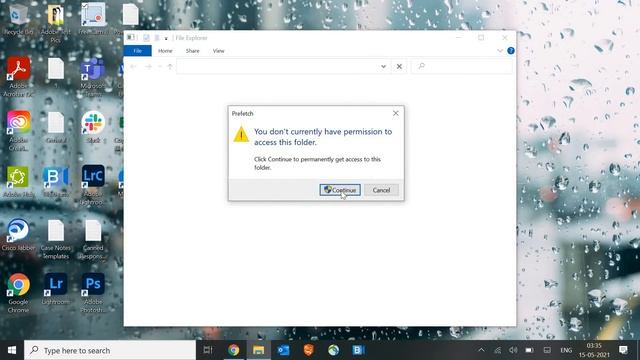The image size is (640, 360).
Task: Open the File tab in File Explorer
Action: coord(138,51)
